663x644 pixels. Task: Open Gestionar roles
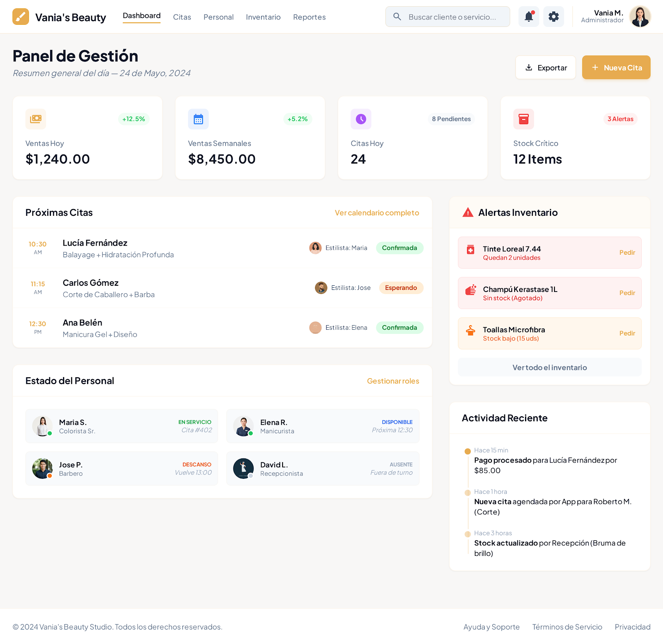click(x=393, y=381)
